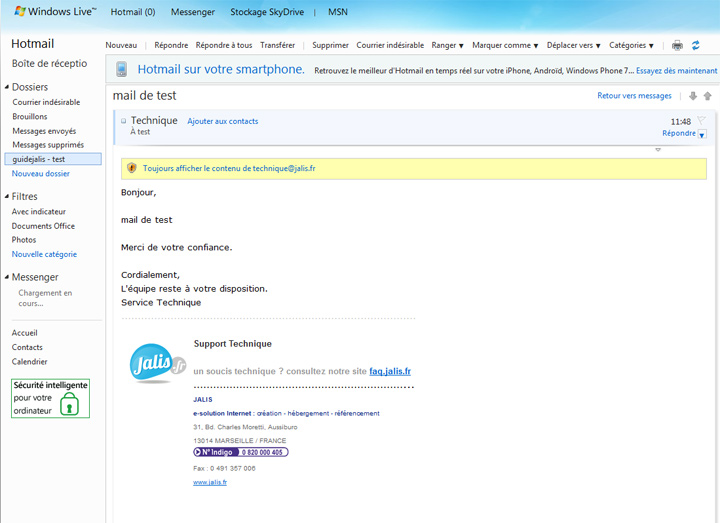Filter by Documents Office
The width and height of the screenshot is (720, 523).
(43, 226)
